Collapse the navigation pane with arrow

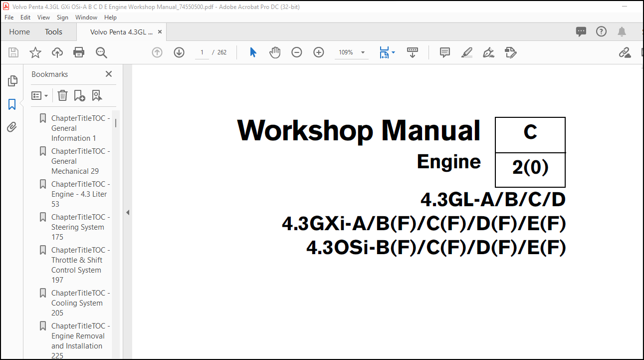pyautogui.click(x=127, y=212)
